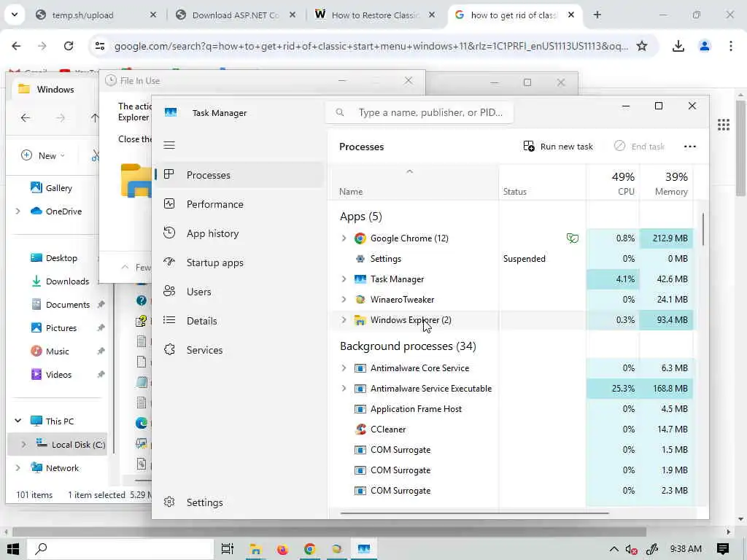Select the Processes page in Task Manager
This screenshot has width=747, height=560.
point(239,175)
